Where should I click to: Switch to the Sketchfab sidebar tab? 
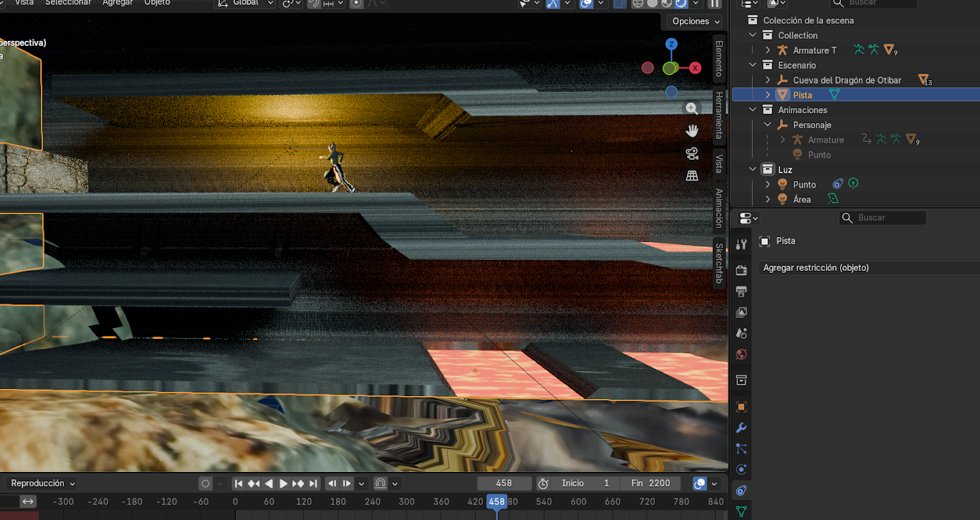719,264
